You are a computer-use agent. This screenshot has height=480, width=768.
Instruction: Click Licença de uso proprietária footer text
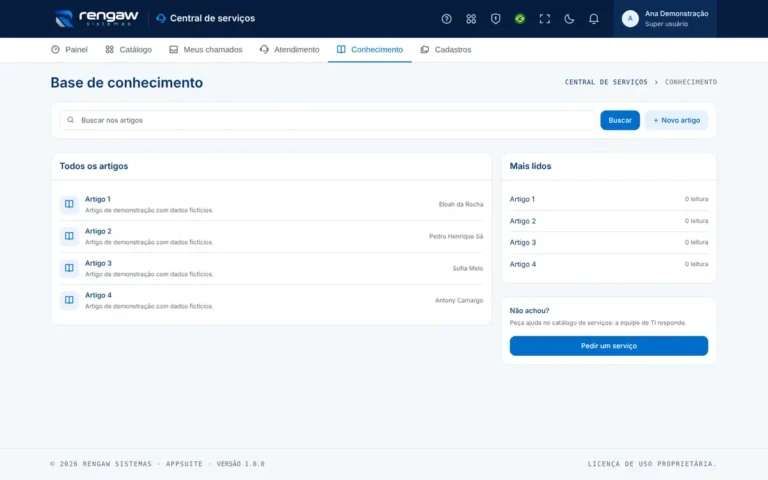tap(652, 464)
